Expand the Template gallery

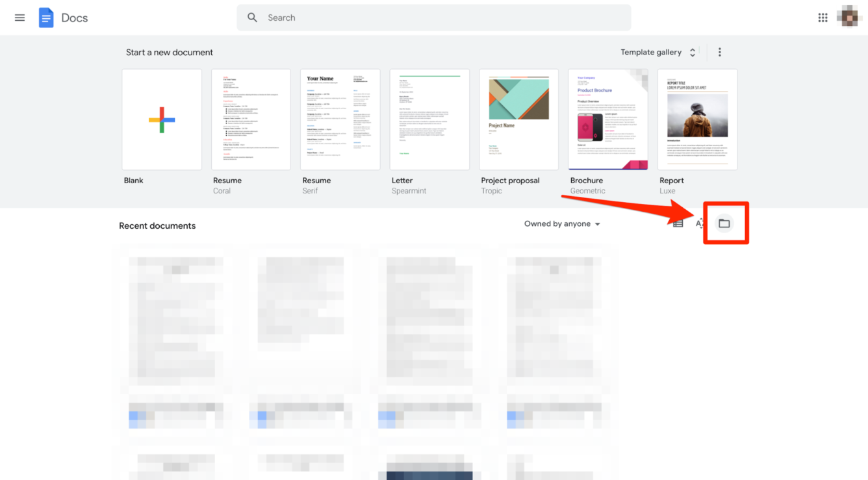click(658, 52)
